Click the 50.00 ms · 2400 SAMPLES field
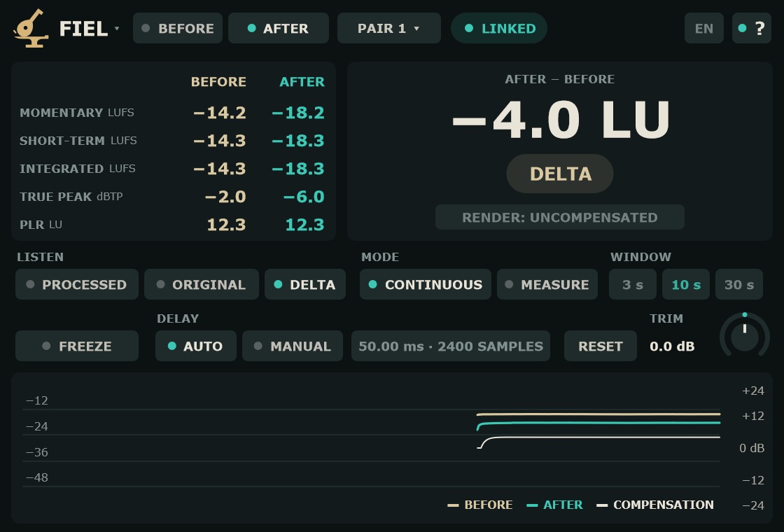 (451, 346)
